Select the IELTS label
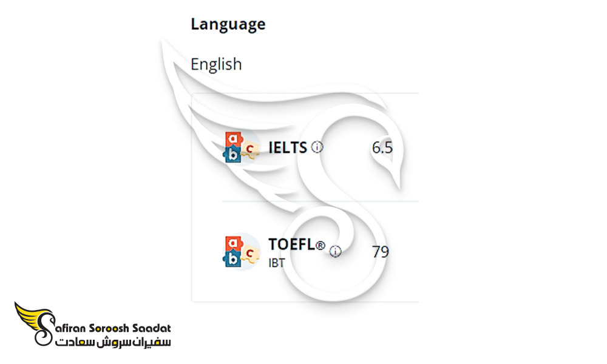The width and height of the screenshot is (607, 364). point(288,147)
